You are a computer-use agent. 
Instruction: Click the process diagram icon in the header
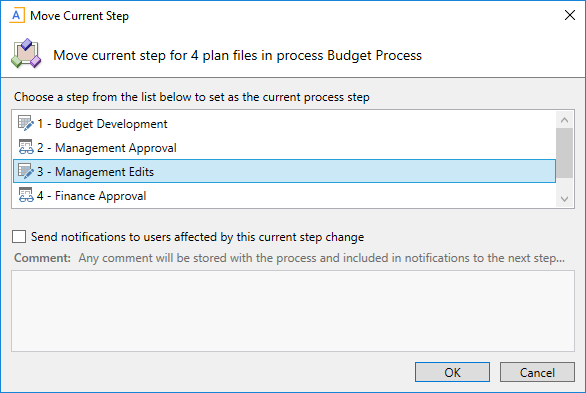click(x=26, y=53)
